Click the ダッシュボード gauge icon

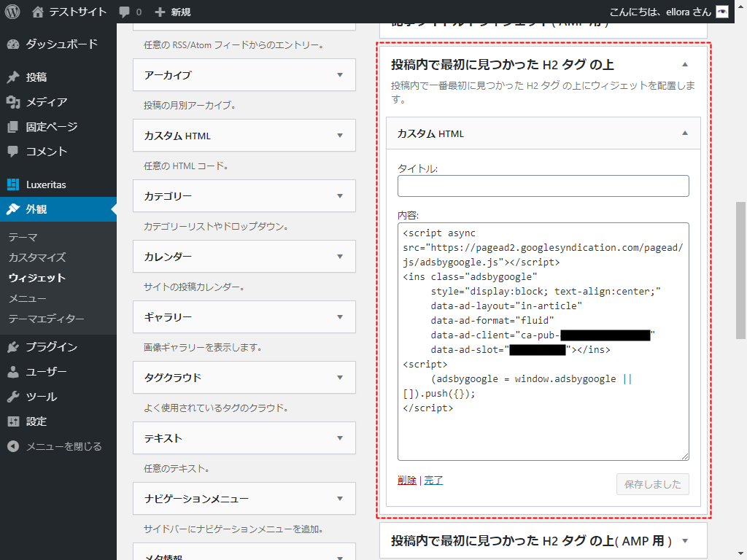click(13, 44)
